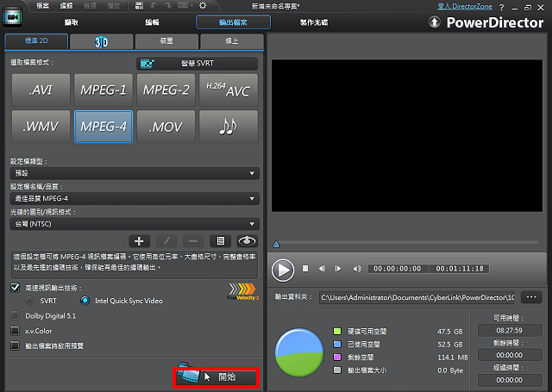Open the Edit module tab

[152, 22]
